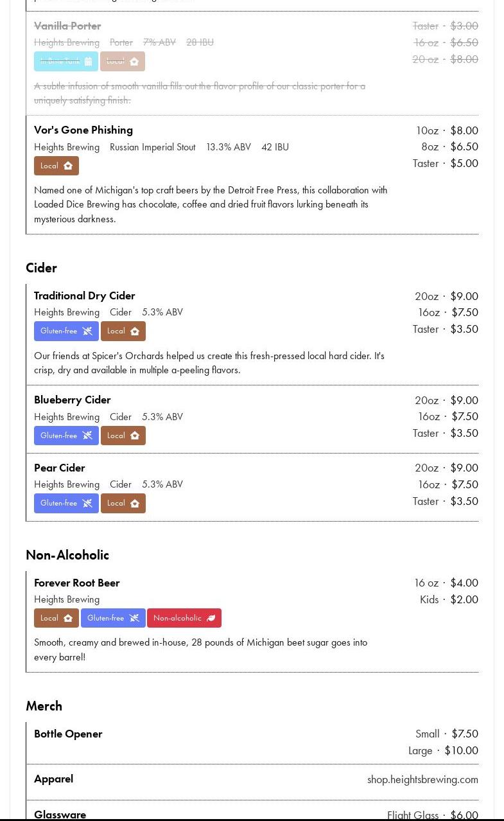Click the In Brite Tank badge on Vanilla Porter
Viewport: 504px width, 821px height.
(66, 61)
